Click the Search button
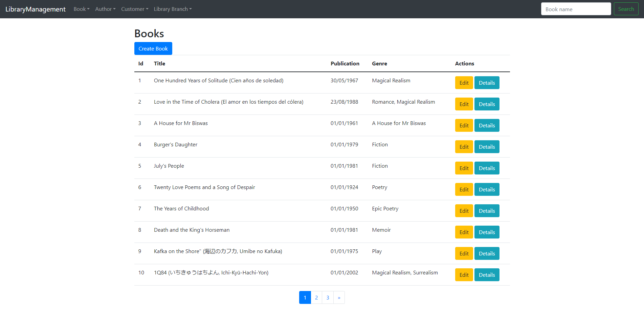644x311 pixels. point(626,9)
